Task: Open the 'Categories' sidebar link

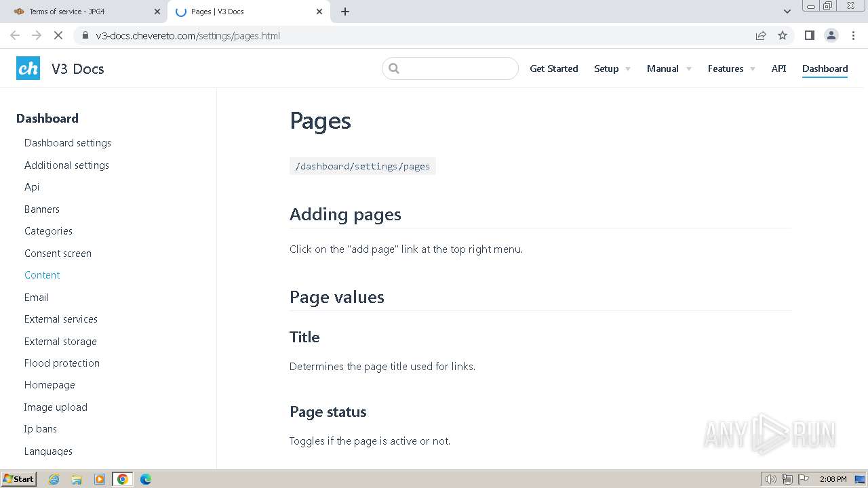Action: [x=48, y=231]
